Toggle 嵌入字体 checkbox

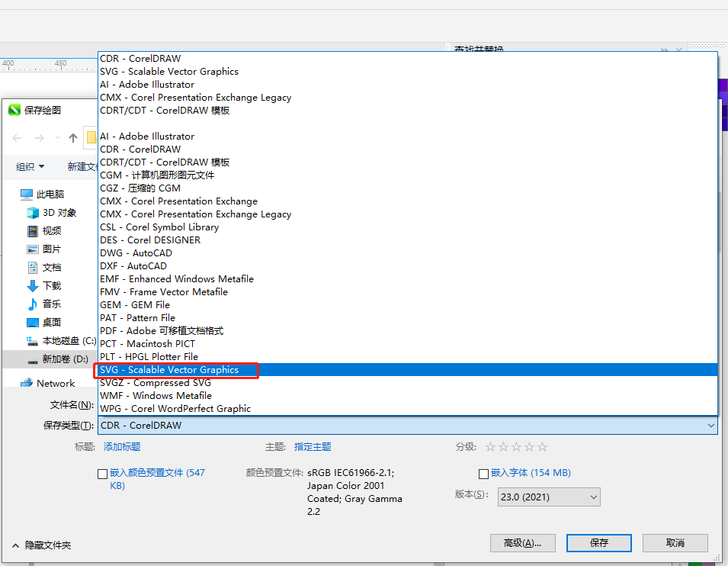(483, 474)
